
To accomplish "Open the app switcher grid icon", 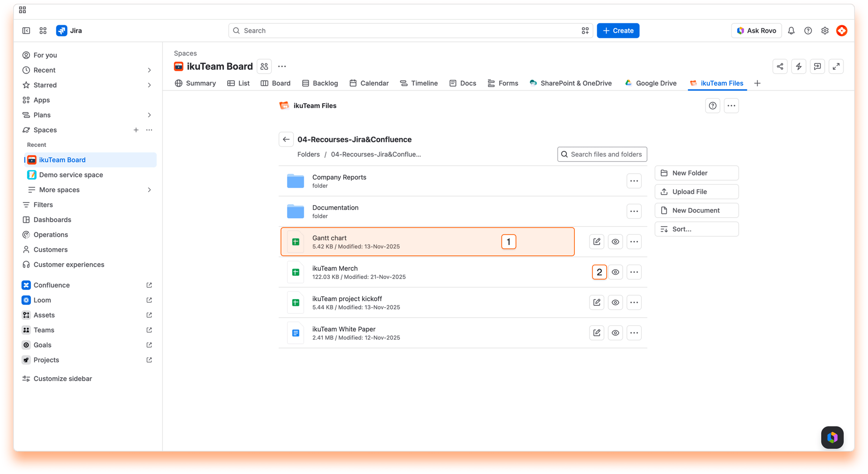I will tap(43, 30).
